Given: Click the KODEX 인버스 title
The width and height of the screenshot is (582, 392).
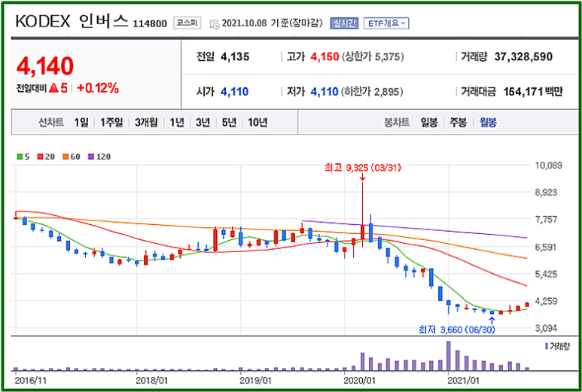Looking at the screenshot, I should point(73,23).
